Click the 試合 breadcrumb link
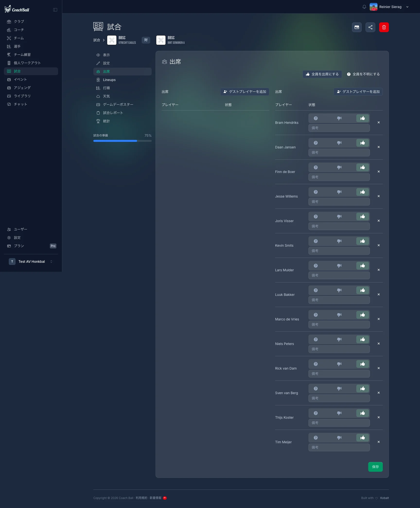The image size is (420, 508). (x=97, y=40)
